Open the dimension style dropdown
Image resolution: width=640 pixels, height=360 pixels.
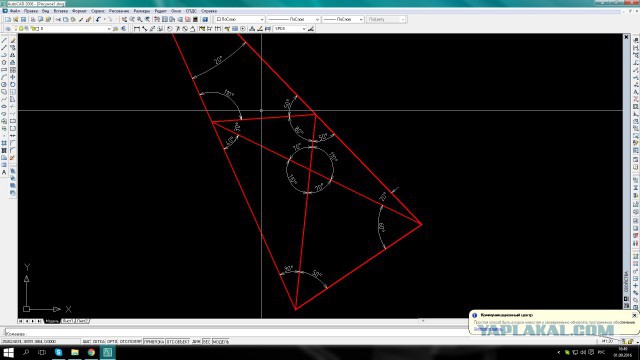tap(289, 29)
